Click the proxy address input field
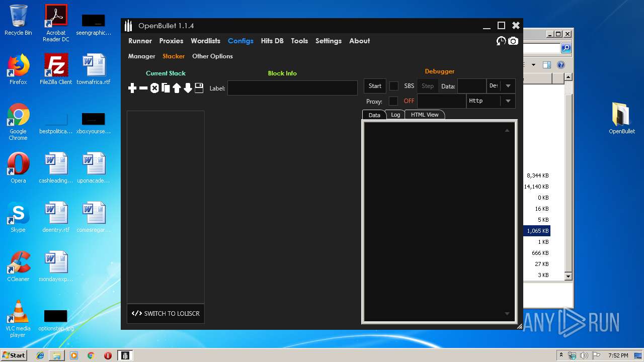 click(x=441, y=101)
